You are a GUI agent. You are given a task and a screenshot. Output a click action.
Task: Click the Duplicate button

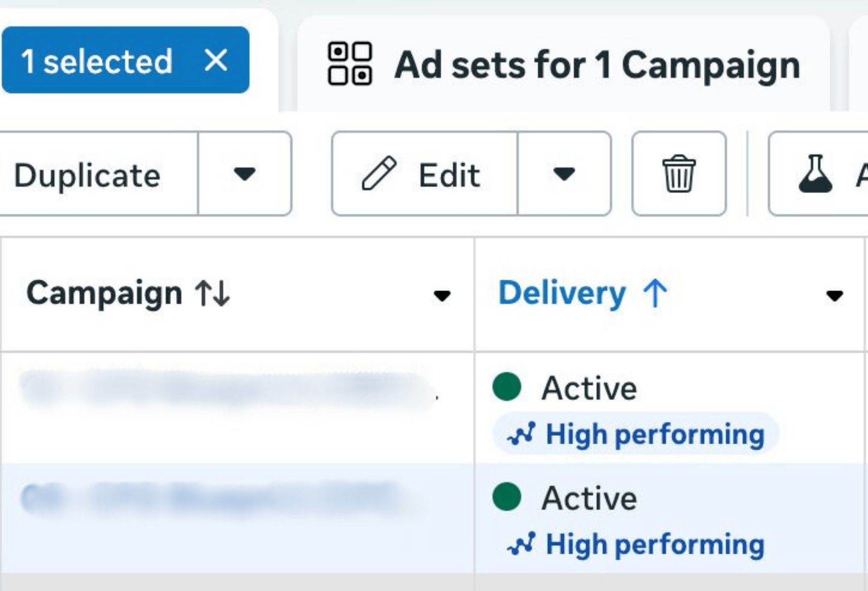pyautogui.click(x=88, y=174)
